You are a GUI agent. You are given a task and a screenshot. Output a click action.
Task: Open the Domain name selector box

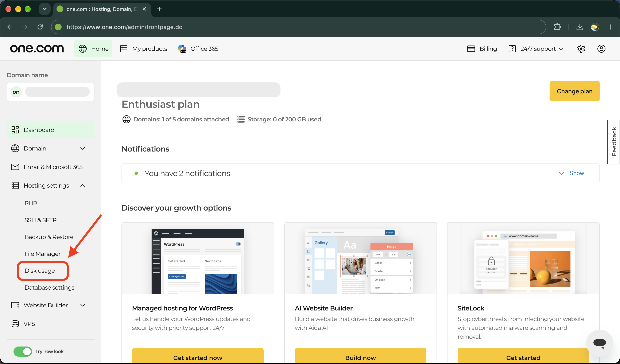pyautogui.click(x=50, y=92)
